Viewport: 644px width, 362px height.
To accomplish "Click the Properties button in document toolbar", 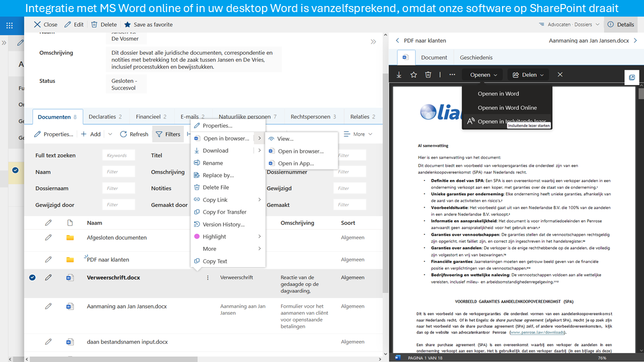I will [x=53, y=134].
